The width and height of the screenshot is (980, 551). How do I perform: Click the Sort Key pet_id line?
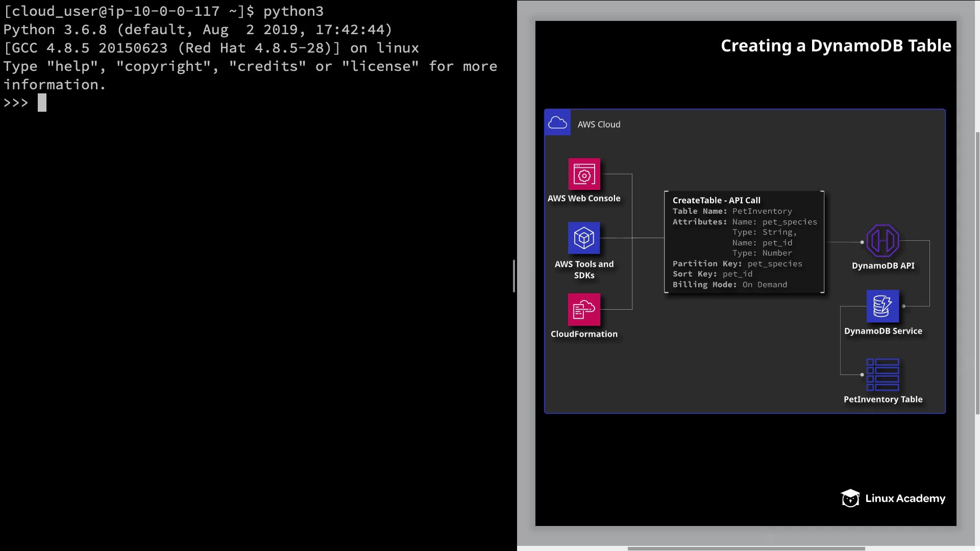click(x=712, y=274)
